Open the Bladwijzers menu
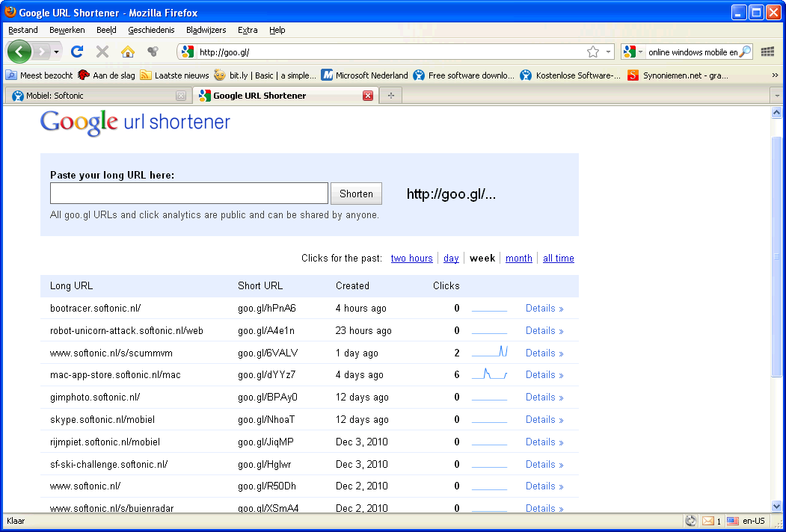 pyautogui.click(x=206, y=30)
